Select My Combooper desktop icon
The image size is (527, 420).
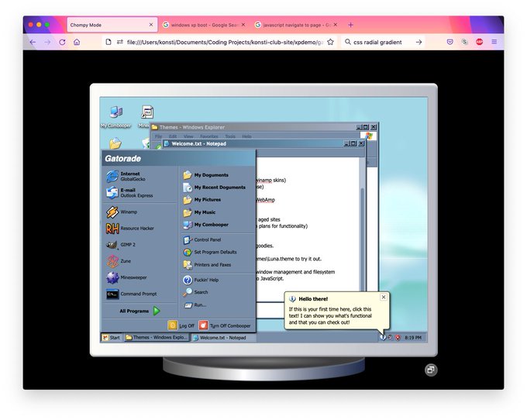point(116,117)
